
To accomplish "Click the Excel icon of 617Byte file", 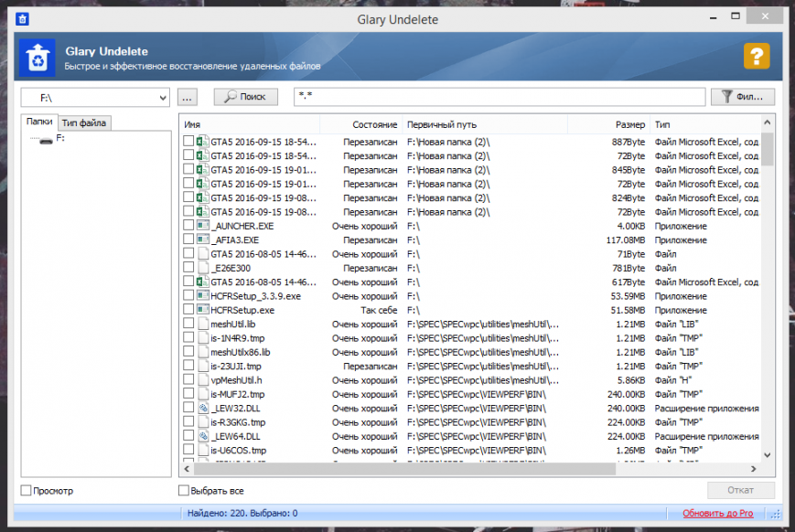I will 203,282.
